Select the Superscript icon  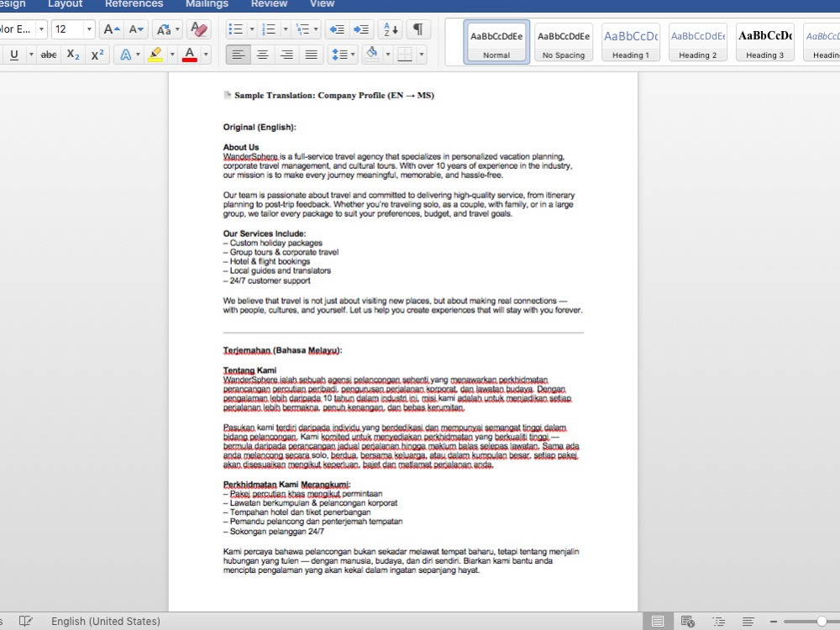pyautogui.click(x=97, y=55)
